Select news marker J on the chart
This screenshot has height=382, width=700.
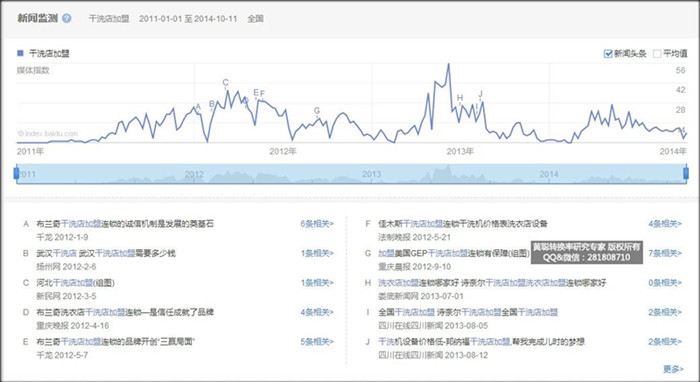480,94
